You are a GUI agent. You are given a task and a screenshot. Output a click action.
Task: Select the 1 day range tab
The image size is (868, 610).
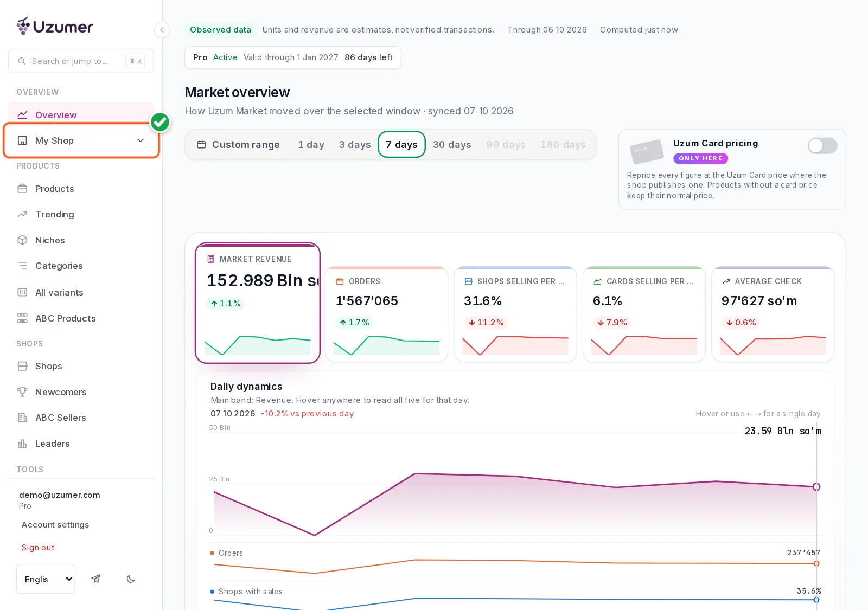point(311,145)
